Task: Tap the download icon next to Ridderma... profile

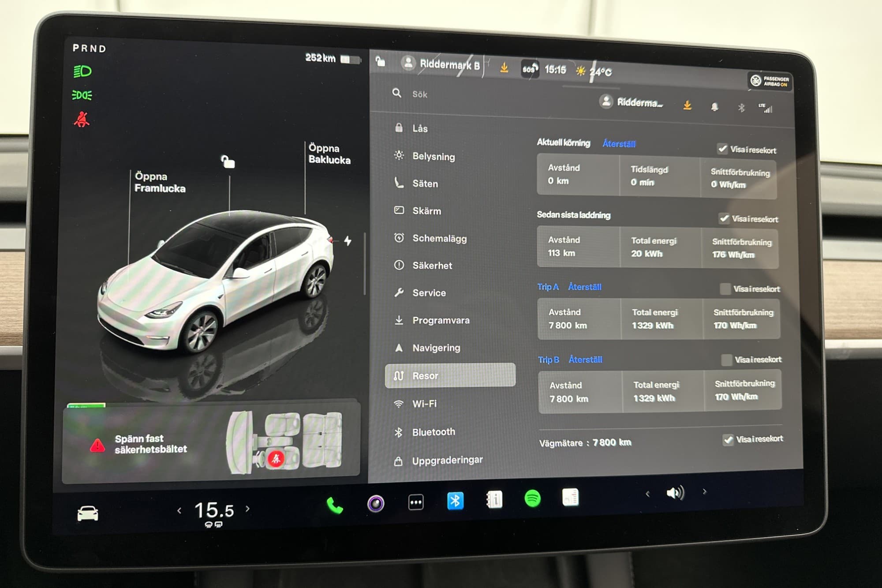Action: 687,105
